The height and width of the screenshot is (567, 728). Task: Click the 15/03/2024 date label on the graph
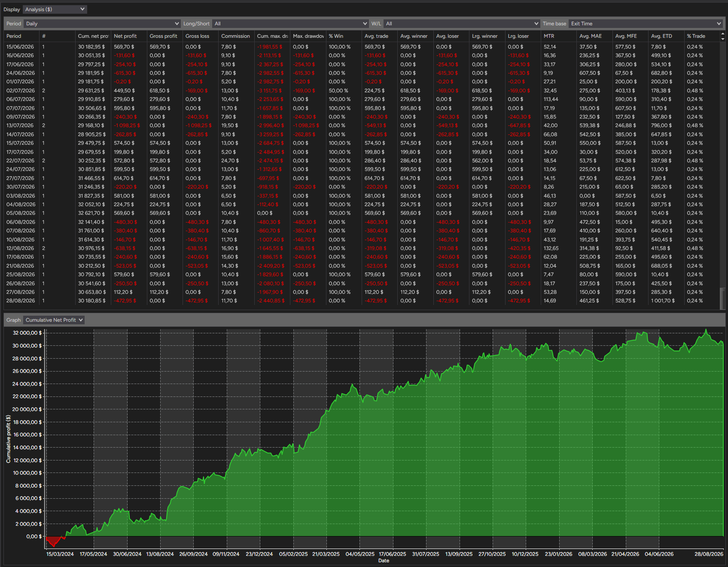[60, 554]
